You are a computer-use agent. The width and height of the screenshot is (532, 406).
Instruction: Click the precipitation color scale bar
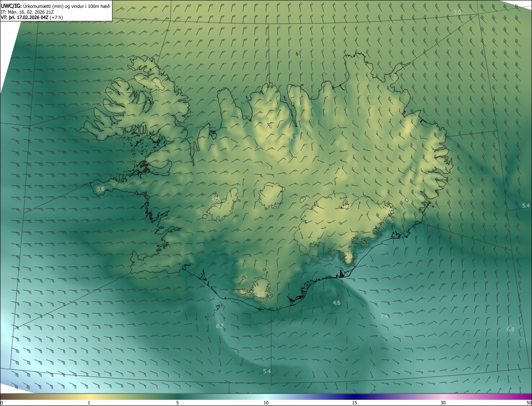pos(266,396)
